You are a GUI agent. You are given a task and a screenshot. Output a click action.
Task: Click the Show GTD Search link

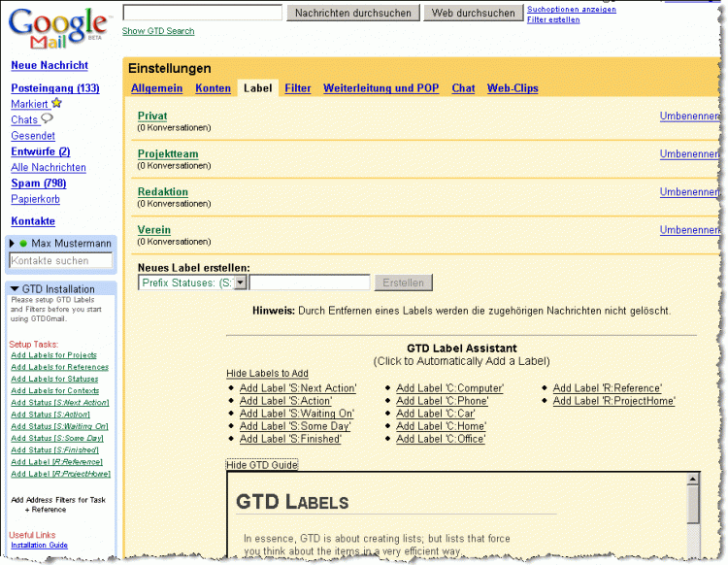[158, 31]
